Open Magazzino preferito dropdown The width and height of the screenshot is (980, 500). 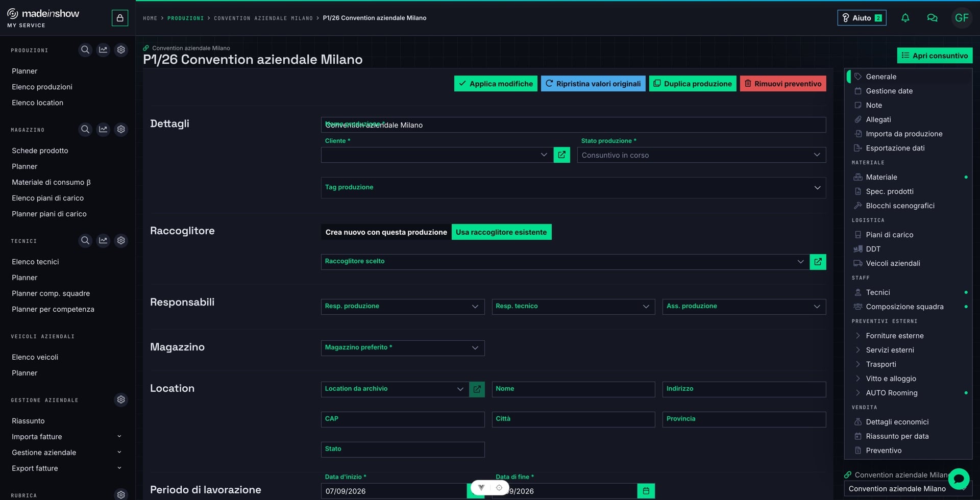(403, 348)
